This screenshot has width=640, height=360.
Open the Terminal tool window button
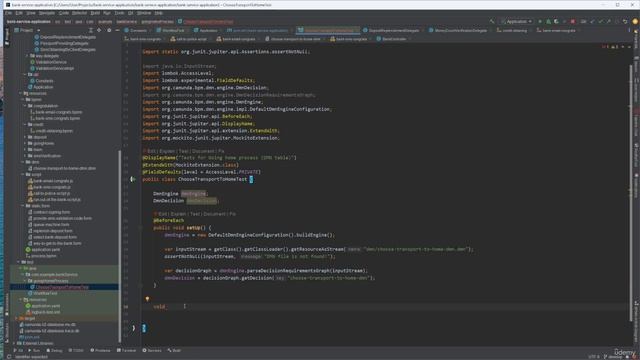(x=127, y=351)
